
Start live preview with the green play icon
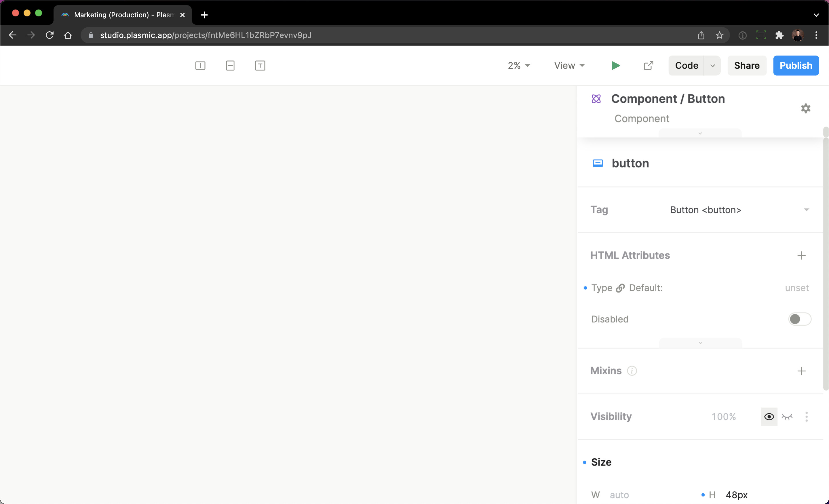[x=616, y=66]
